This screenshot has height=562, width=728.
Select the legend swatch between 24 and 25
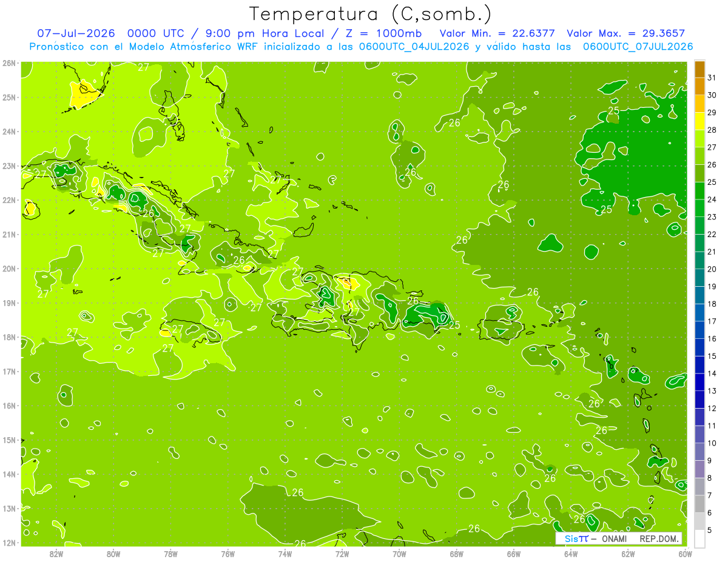pyautogui.click(x=699, y=190)
